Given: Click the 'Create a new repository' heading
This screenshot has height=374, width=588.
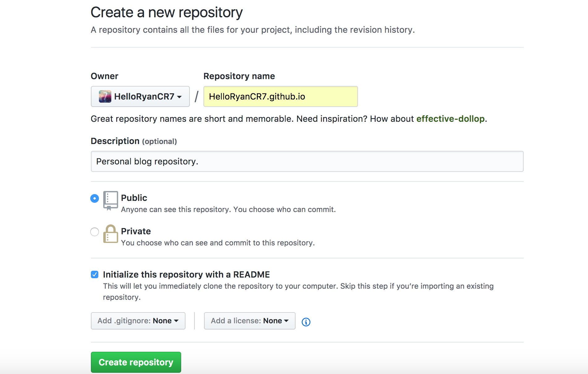Looking at the screenshot, I should tap(167, 13).
